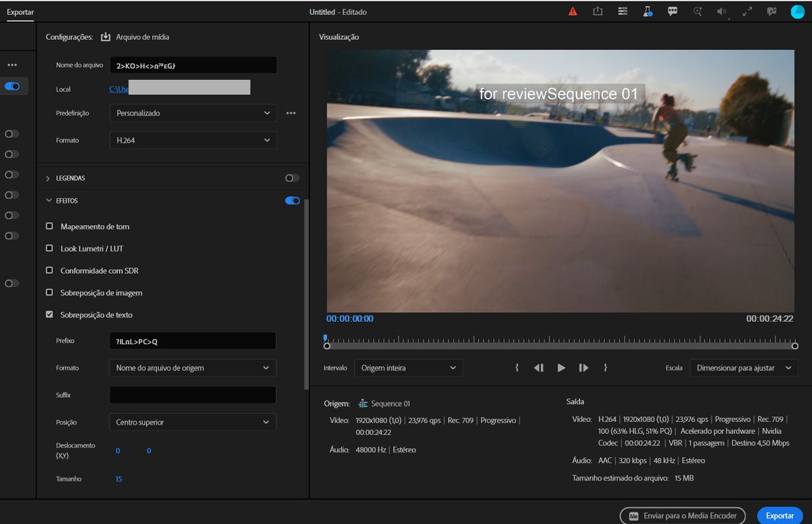Click the Deslocamento Y value 0
Viewport: 812px width, 524px height.
click(149, 450)
